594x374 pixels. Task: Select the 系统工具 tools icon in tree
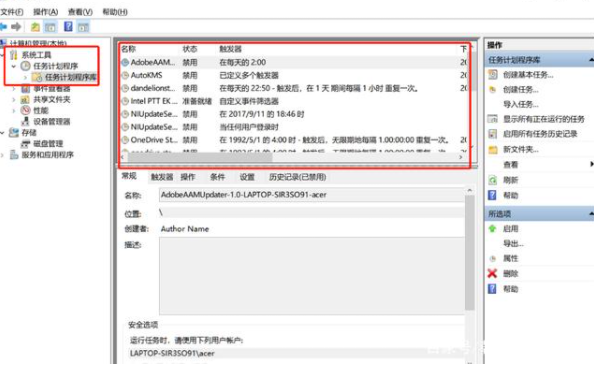click(x=14, y=55)
